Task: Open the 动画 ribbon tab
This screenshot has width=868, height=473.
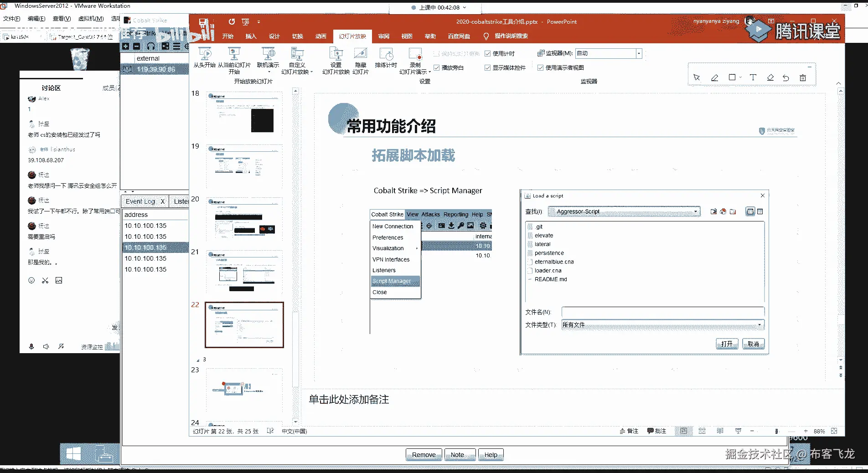Action: 321,36
